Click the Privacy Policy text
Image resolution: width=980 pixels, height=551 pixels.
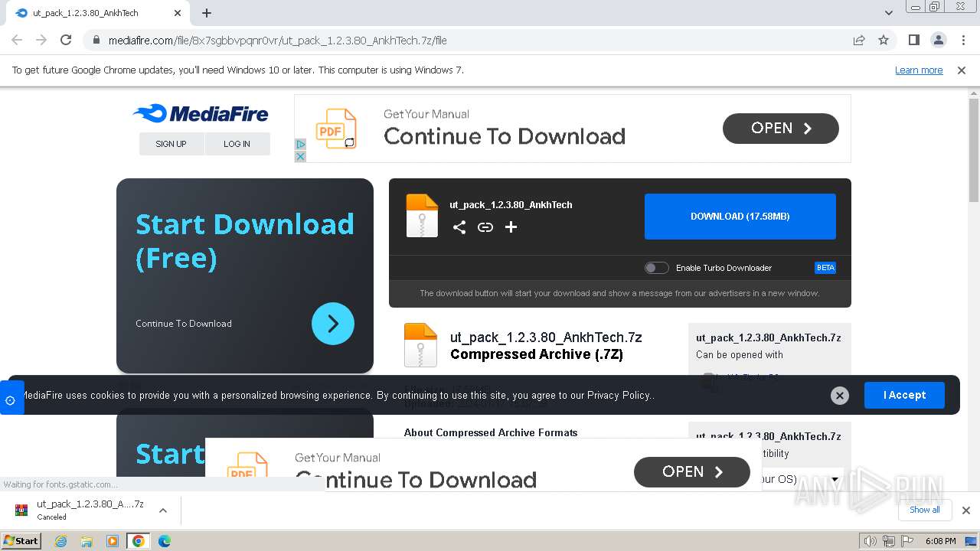point(619,396)
